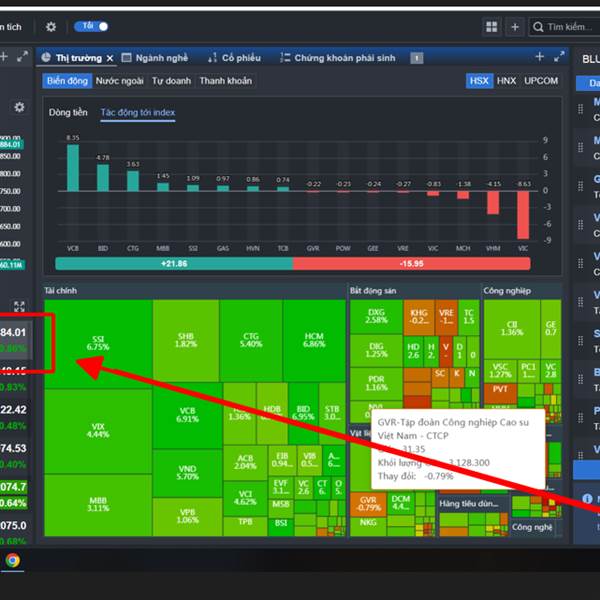Select VCI 4.62% heatmap tile
The height and width of the screenshot is (600, 600).
coord(245,498)
